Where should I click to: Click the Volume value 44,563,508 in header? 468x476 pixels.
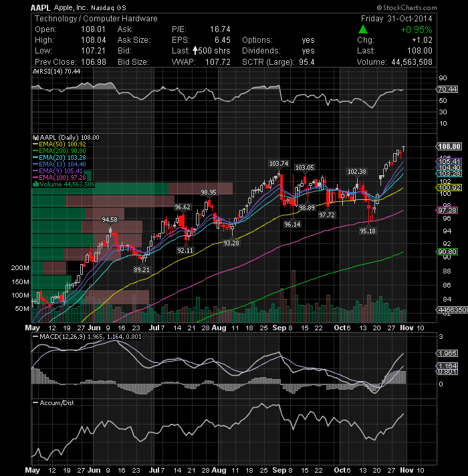coord(412,62)
